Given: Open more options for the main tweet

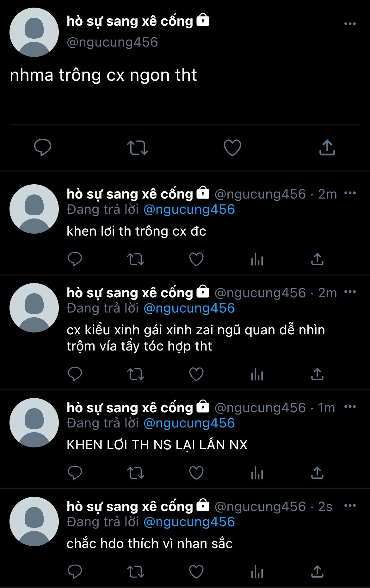Looking at the screenshot, I should (350, 24).
